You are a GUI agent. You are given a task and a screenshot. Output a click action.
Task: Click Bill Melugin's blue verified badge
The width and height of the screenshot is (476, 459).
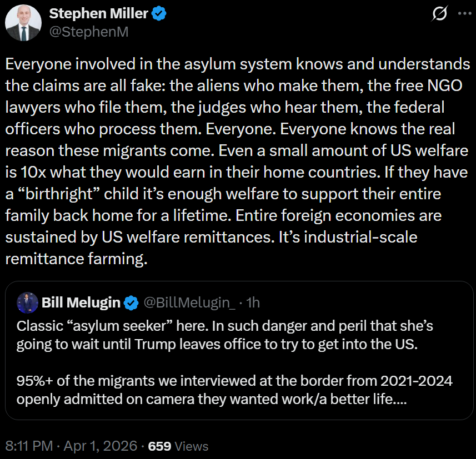coord(131,302)
